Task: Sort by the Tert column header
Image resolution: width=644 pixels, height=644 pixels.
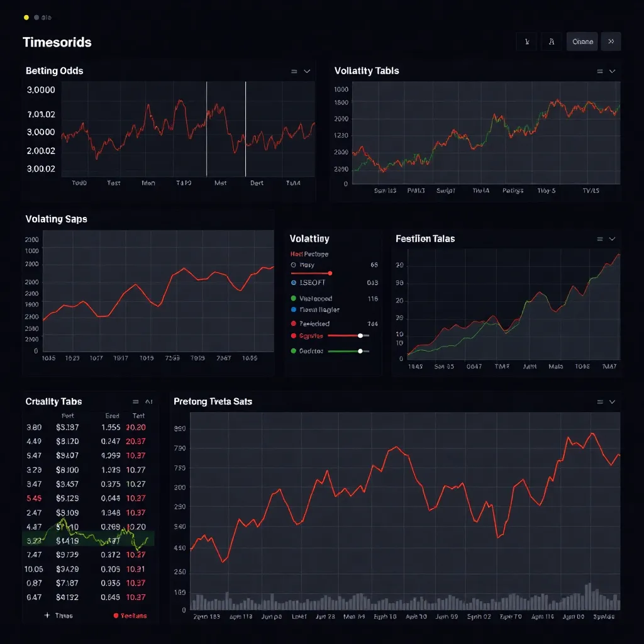Action: click(138, 416)
